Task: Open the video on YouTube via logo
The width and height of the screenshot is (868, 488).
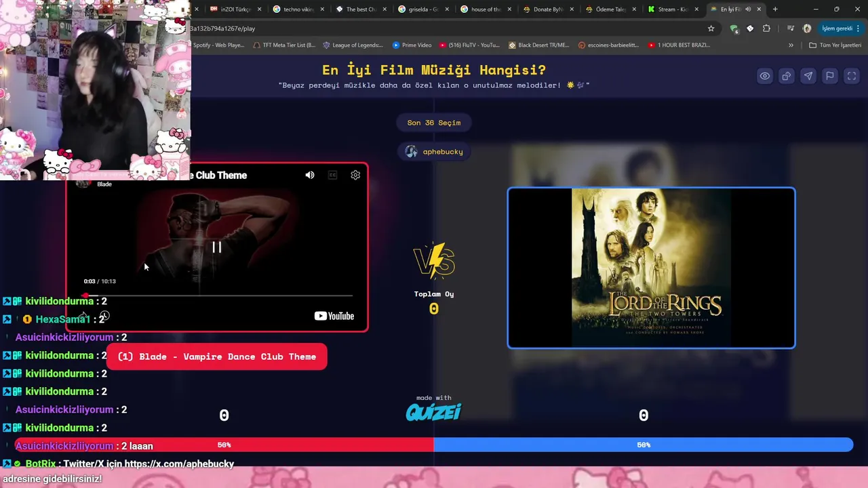Action: (334, 316)
